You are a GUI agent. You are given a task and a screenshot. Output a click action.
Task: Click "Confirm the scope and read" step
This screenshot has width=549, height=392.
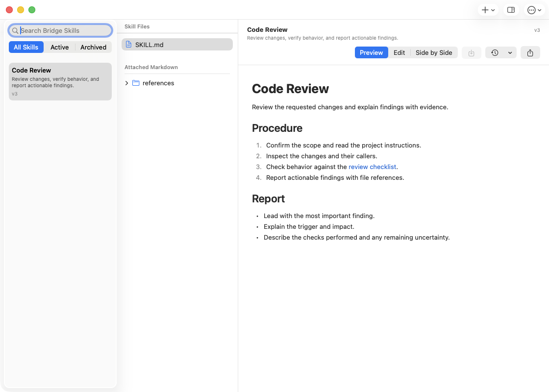click(344, 145)
